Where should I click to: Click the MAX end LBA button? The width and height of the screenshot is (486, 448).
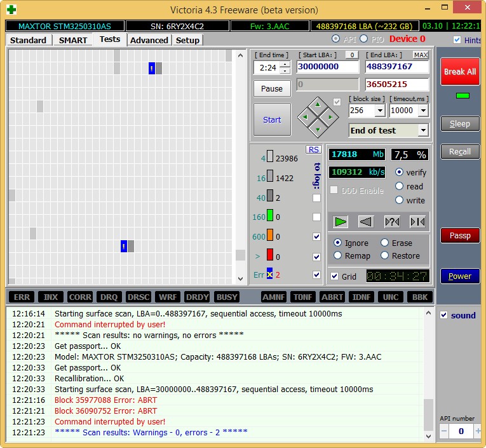(x=421, y=55)
